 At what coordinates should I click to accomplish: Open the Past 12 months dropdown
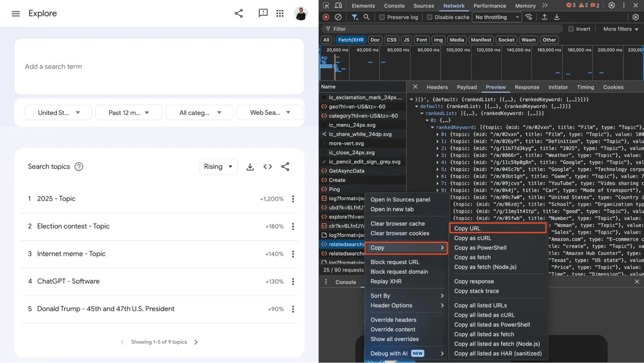[129, 113]
